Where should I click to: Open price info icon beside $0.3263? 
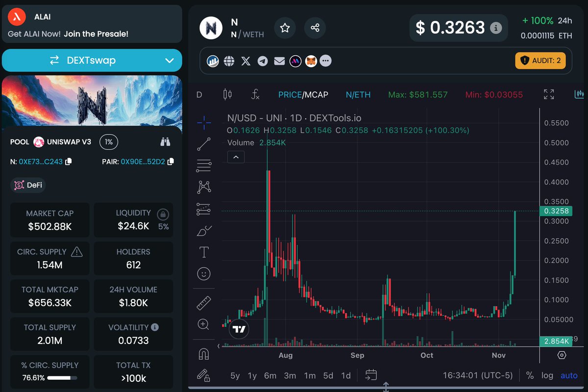pos(496,28)
